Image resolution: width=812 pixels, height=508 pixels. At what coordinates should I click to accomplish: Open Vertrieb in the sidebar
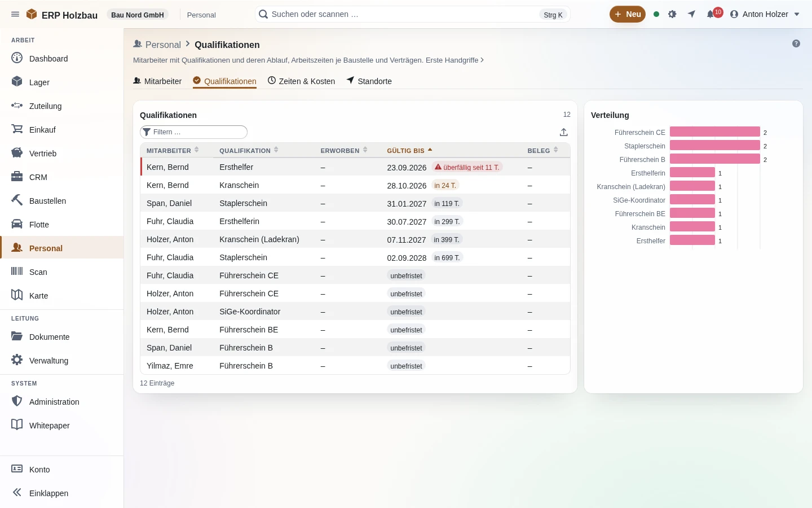click(62, 153)
